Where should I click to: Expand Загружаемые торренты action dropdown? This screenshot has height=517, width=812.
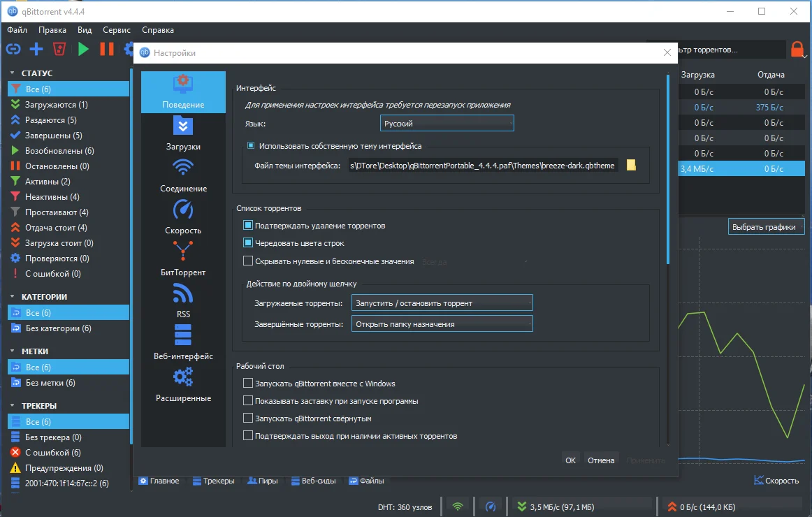point(442,303)
